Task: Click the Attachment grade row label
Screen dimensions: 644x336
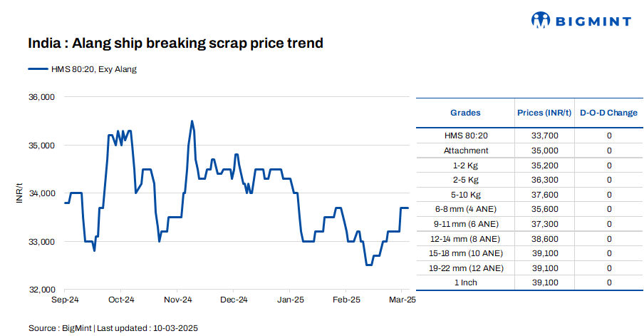Action: (x=466, y=151)
